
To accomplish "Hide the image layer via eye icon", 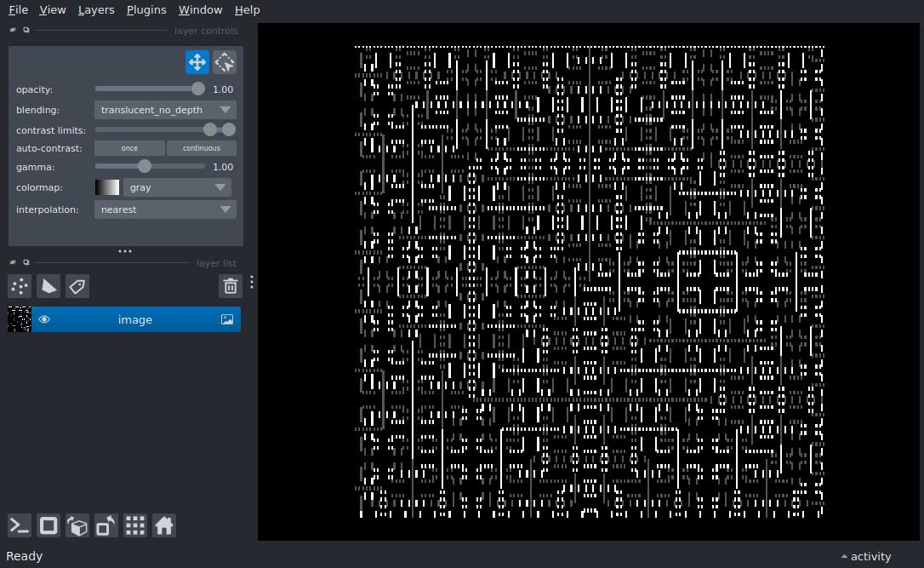I will point(44,319).
